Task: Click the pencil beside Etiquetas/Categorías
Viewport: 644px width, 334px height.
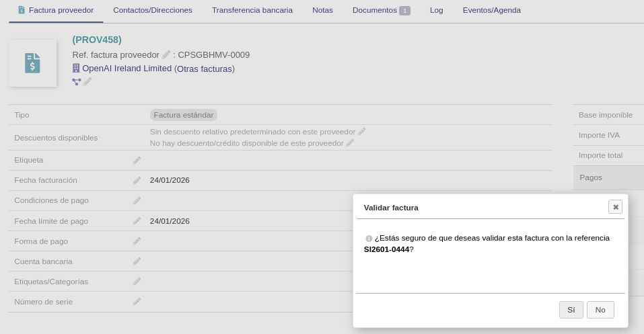Action: [x=137, y=282]
